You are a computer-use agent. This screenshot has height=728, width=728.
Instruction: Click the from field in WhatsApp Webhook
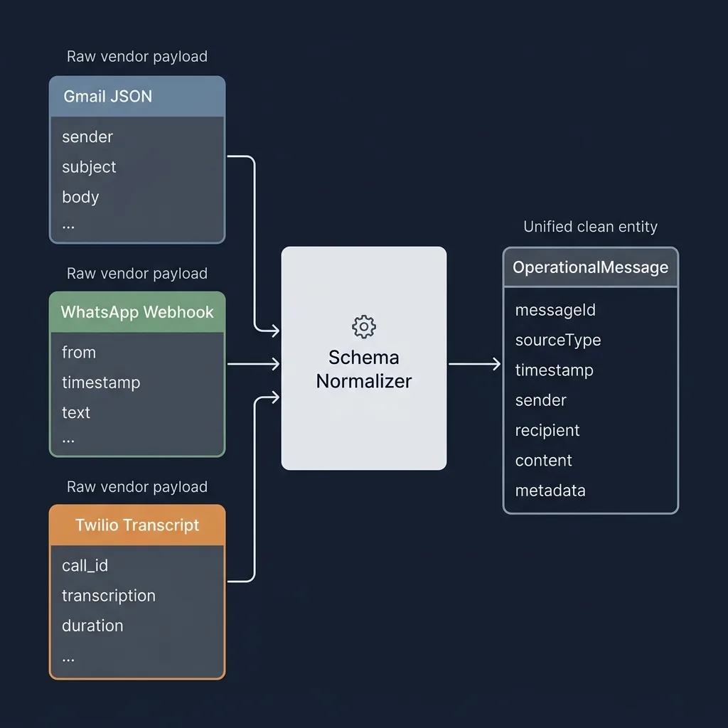[79, 353]
